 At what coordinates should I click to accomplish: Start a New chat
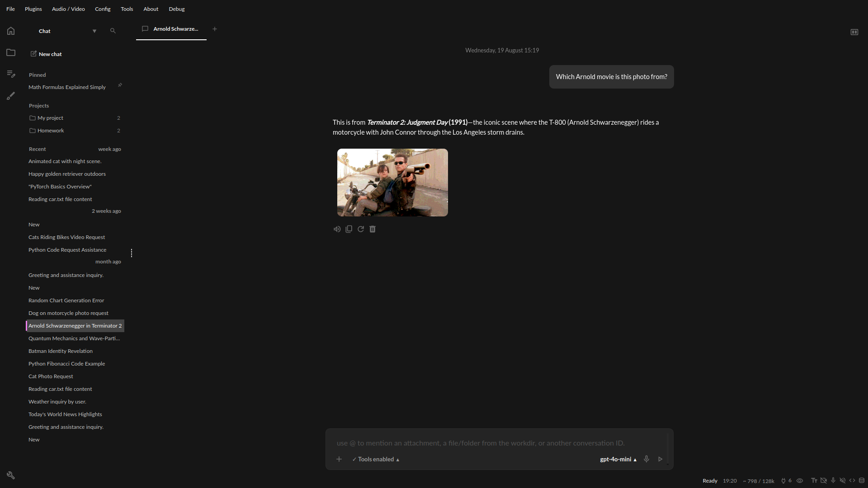click(46, 54)
